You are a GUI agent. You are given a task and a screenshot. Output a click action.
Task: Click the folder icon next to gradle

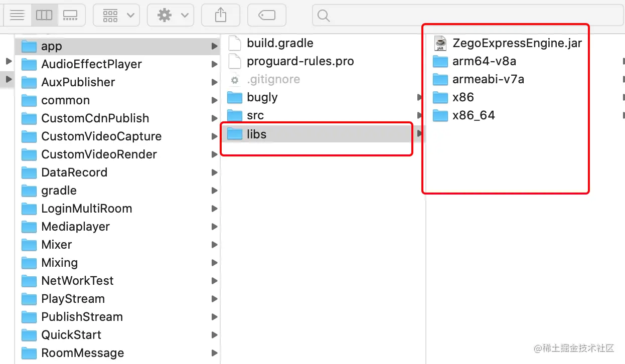[29, 191]
